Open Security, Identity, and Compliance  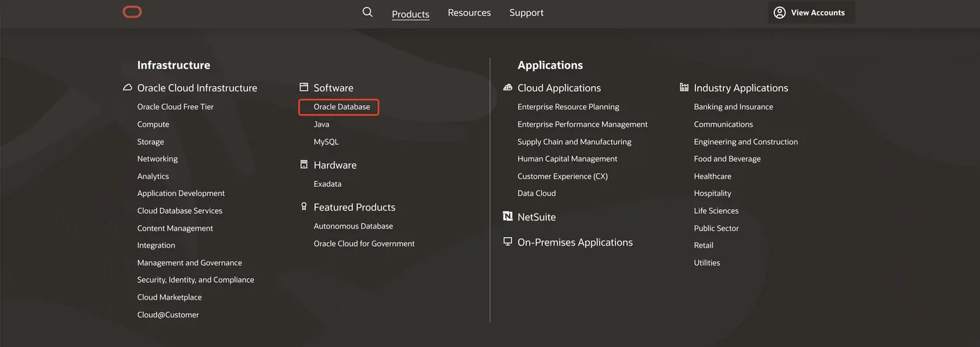(x=196, y=280)
